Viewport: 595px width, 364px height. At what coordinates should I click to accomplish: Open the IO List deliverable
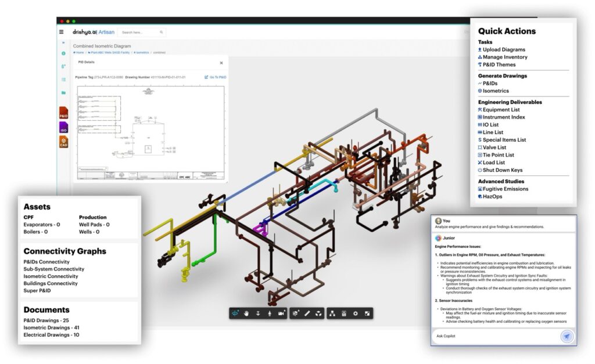click(x=488, y=125)
